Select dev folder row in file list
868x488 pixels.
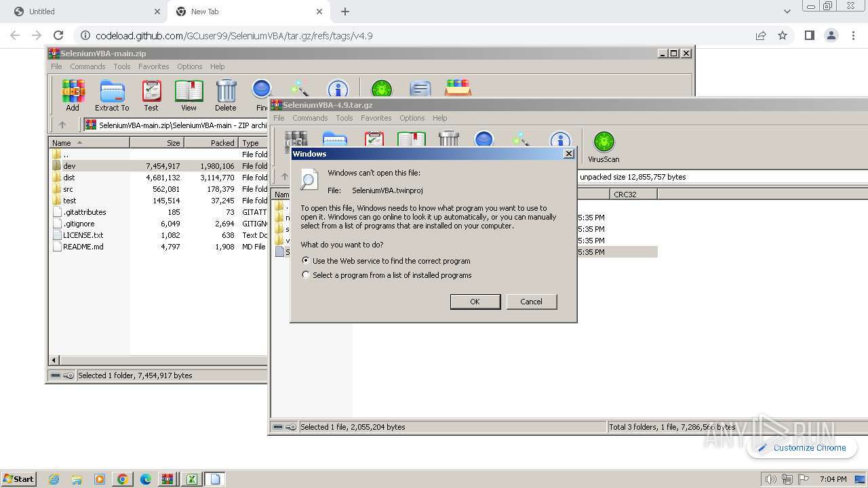pyautogui.click(x=159, y=166)
